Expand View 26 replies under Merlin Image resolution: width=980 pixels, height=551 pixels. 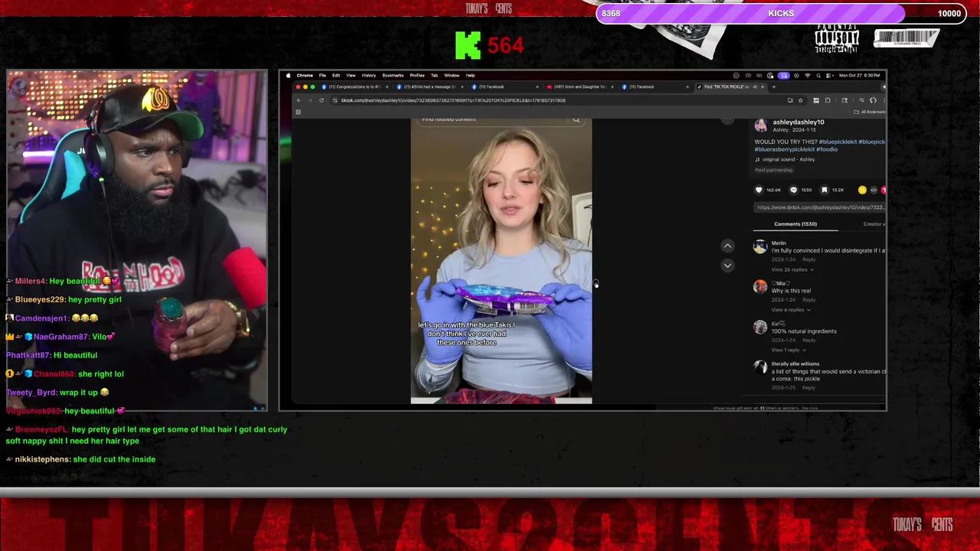coord(792,269)
